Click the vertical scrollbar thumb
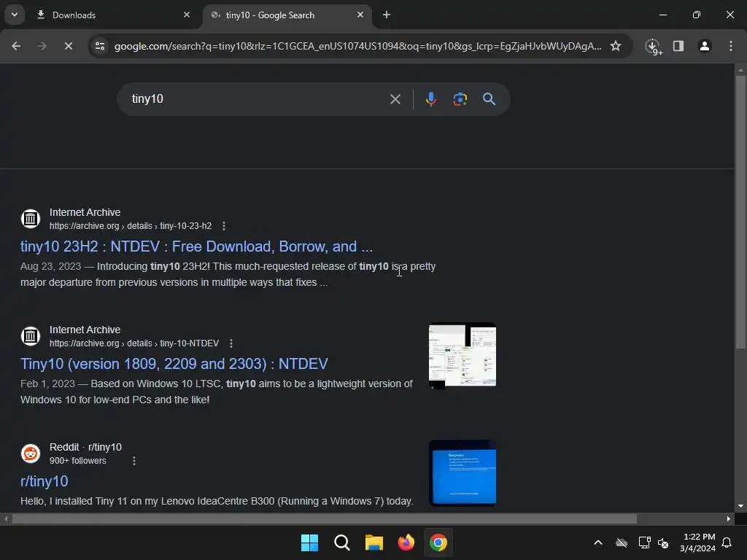The height and width of the screenshot is (560, 747). pyautogui.click(x=740, y=212)
